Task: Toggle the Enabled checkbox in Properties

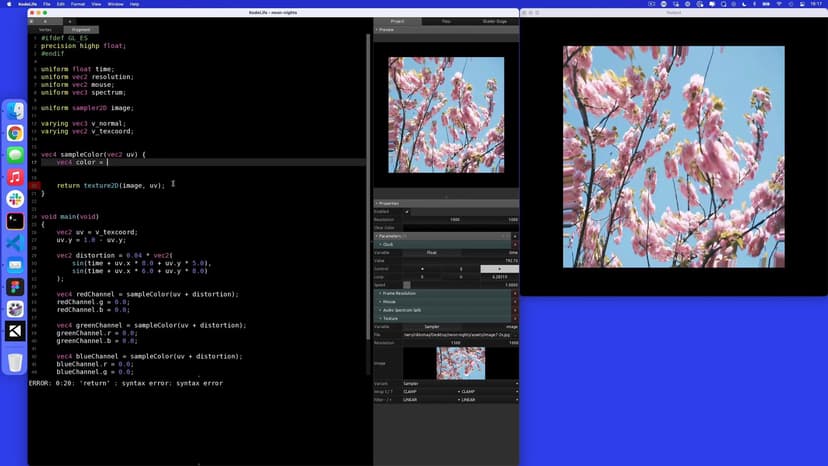Action: pos(406,211)
